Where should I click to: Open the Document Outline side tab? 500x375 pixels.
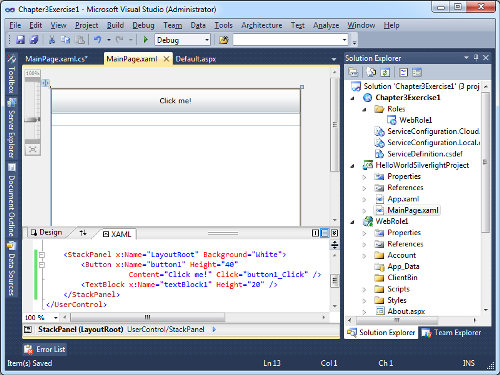click(x=12, y=200)
